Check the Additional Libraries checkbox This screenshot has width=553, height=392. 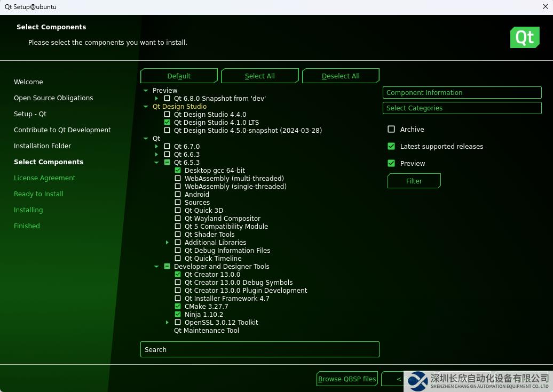(178, 242)
